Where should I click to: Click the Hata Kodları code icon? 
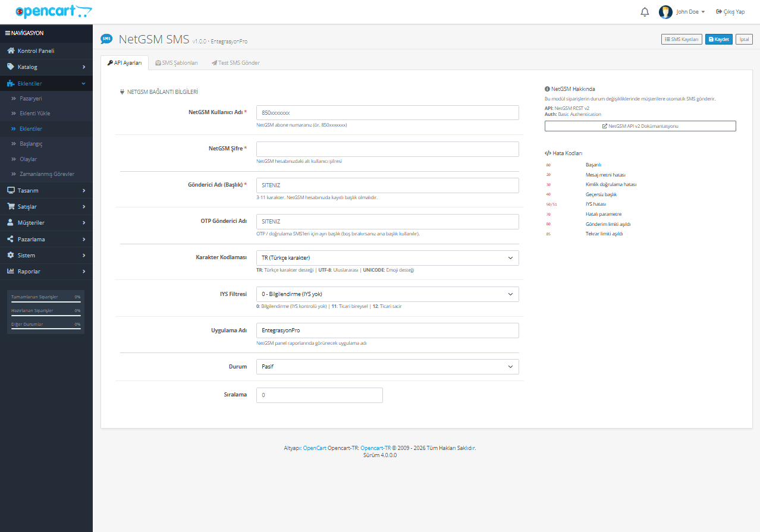(x=548, y=153)
